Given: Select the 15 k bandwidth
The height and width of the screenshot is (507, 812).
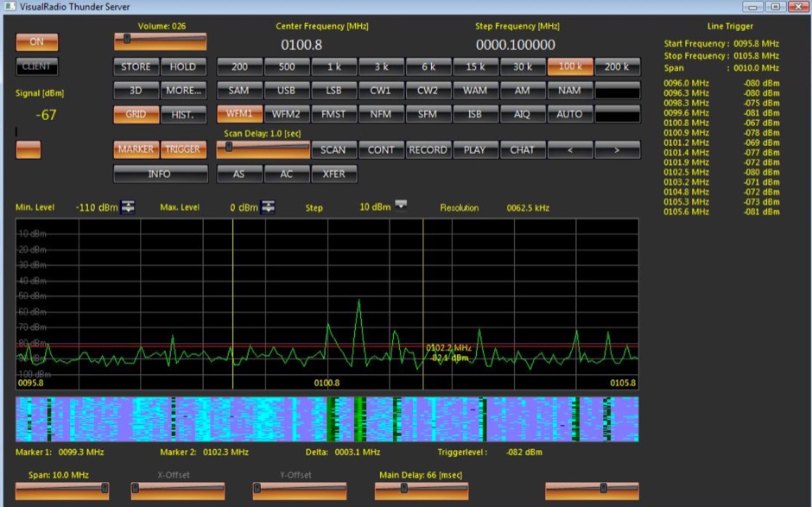Looking at the screenshot, I should [x=475, y=67].
